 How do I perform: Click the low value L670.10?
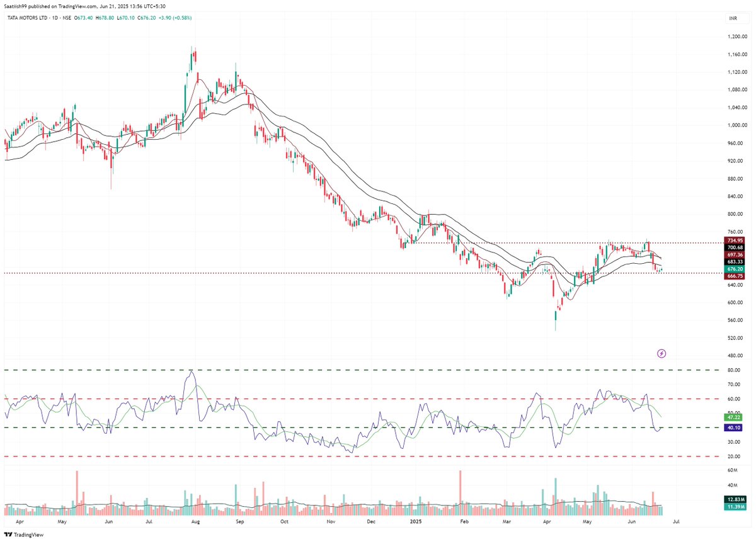pyautogui.click(x=126, y=18)
